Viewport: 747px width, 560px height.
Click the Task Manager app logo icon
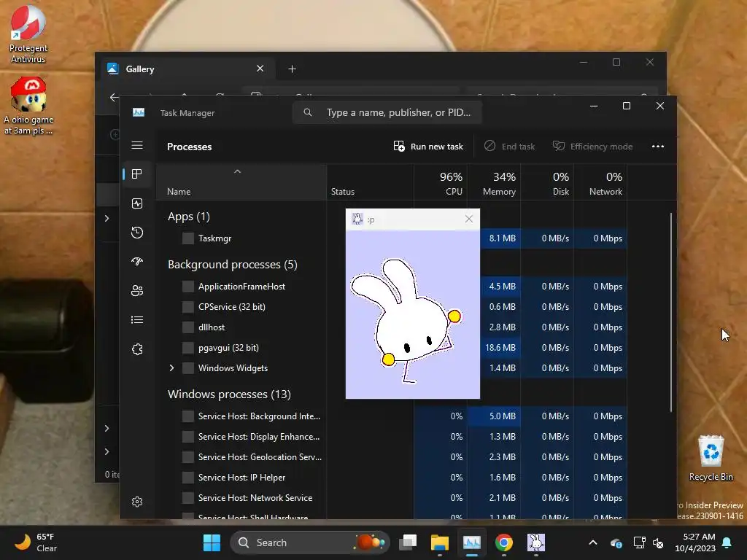139,112
